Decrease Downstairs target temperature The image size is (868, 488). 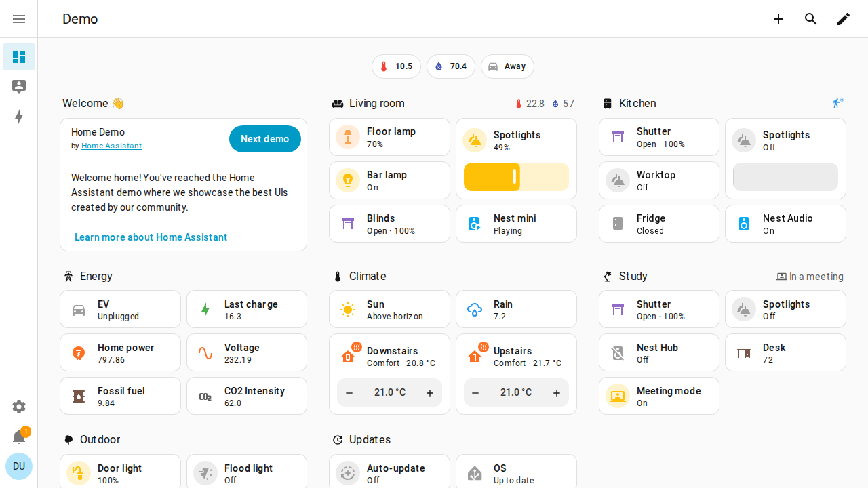click(349, 393)
